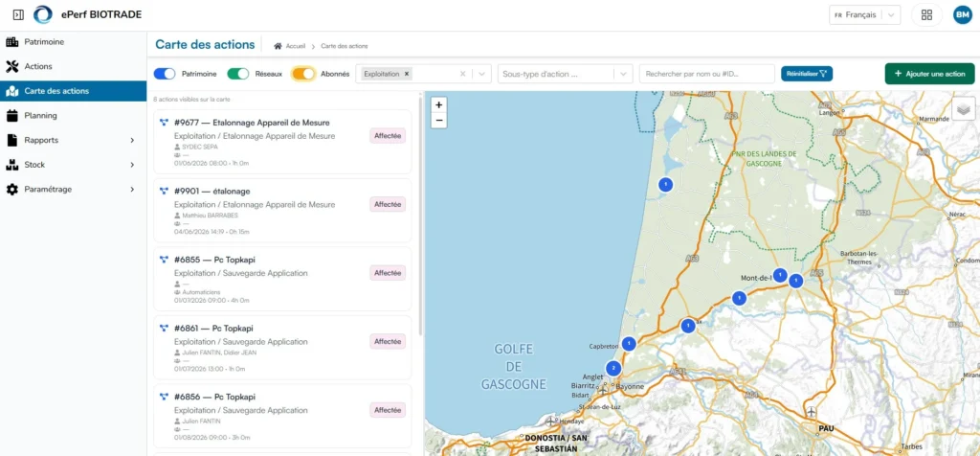Open the action type dropdown arrow

tap(481, 74)
